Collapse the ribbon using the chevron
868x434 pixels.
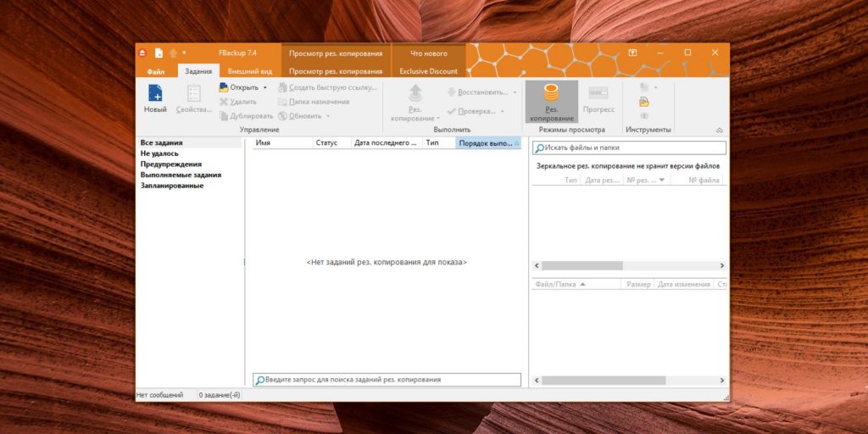pos(720,131)
